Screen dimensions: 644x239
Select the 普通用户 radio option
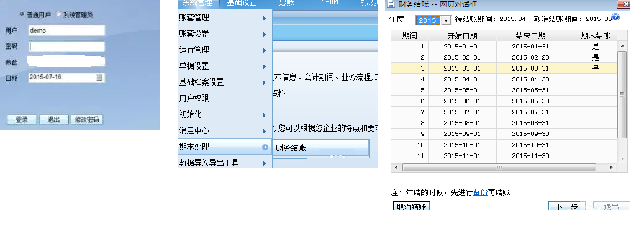pos(22,14)
